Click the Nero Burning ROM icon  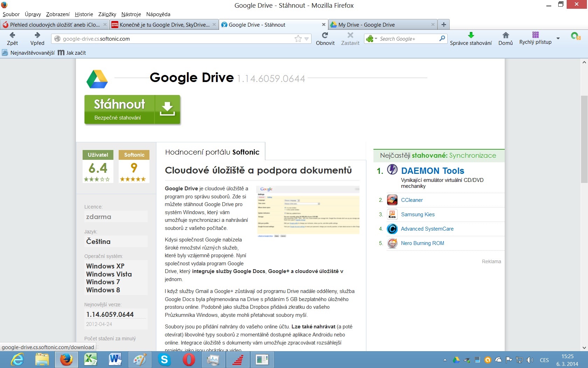pos(392,243)
